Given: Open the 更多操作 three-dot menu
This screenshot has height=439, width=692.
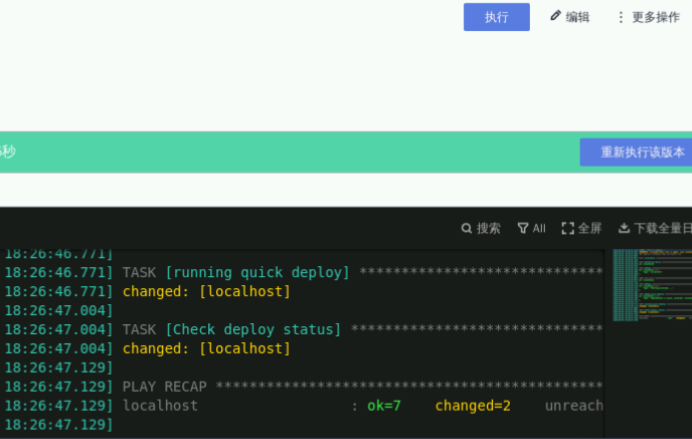Looking at the screenshot, I should (x=621, y=17).
